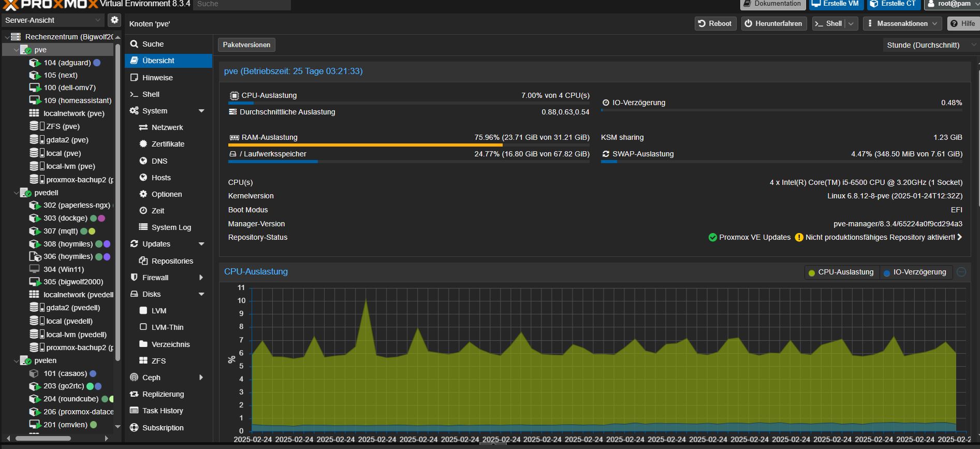This screenshot has width=980, height=449.
Task: Click the DNS globe icon
Action: (x=143, y=161)
